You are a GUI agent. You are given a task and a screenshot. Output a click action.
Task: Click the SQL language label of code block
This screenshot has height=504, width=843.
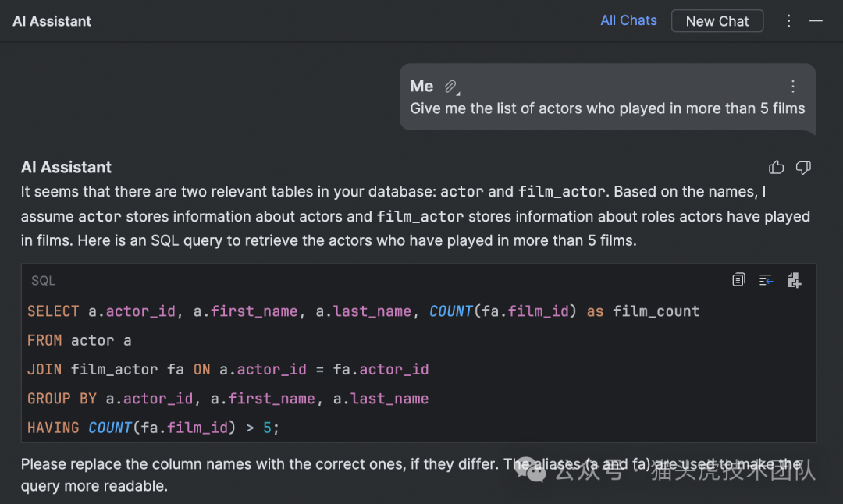[x=43, y=281]
